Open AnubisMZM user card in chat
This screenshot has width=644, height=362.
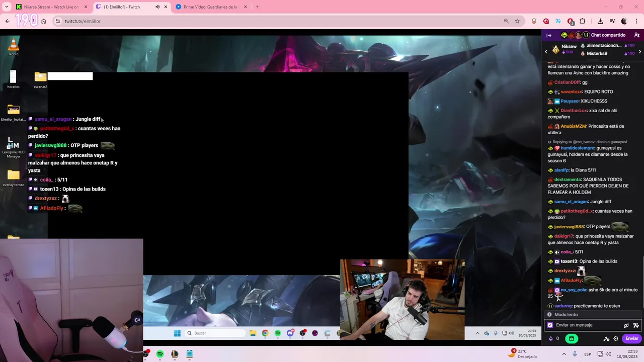pyautogui.click(x=574, y=126)
